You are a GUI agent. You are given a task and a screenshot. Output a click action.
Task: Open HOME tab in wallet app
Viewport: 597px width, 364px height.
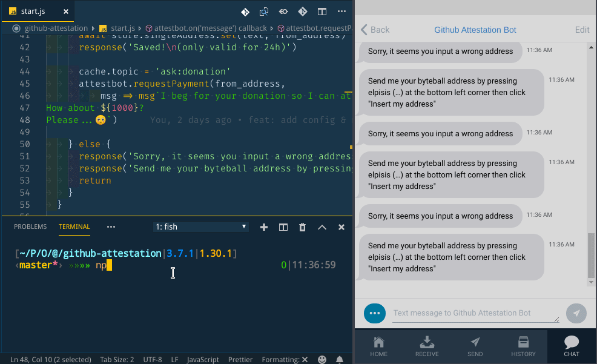378,346
